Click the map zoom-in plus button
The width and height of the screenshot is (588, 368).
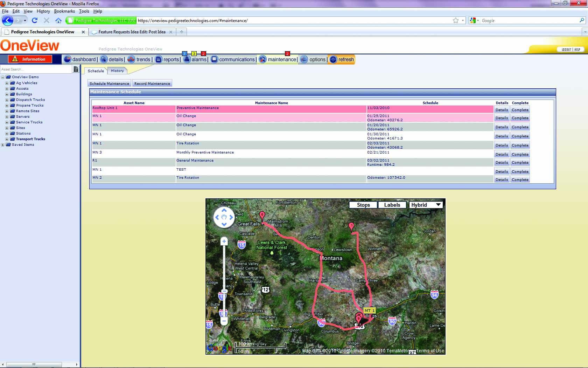pos(224,241)
